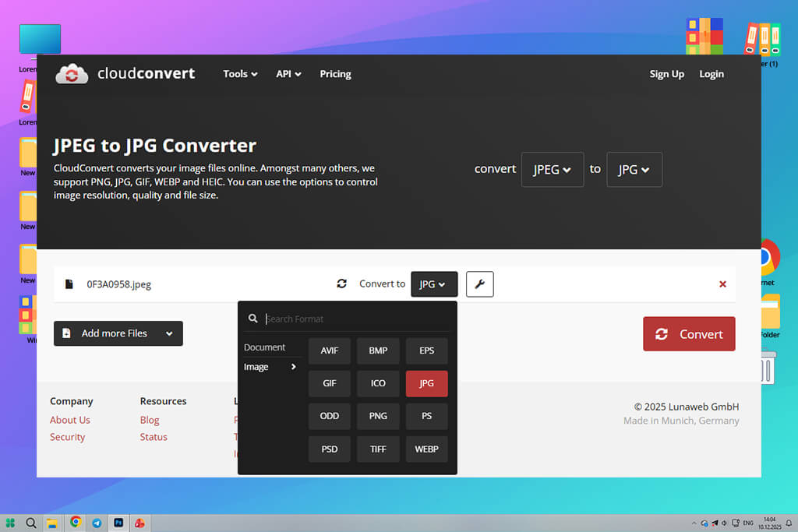The height and width of the screenshot is (532, 798).
Task: Open the red and green binders desktop icon
Action: point(762,39)
